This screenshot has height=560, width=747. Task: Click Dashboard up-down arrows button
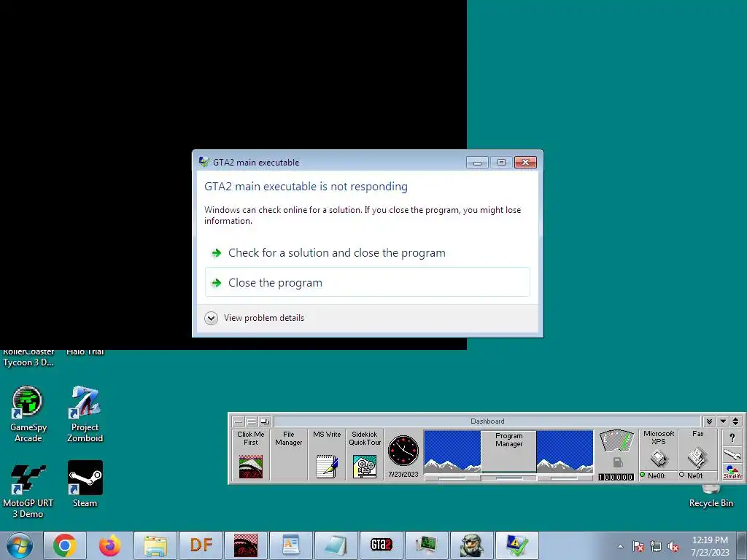click(x=735, y=421)
